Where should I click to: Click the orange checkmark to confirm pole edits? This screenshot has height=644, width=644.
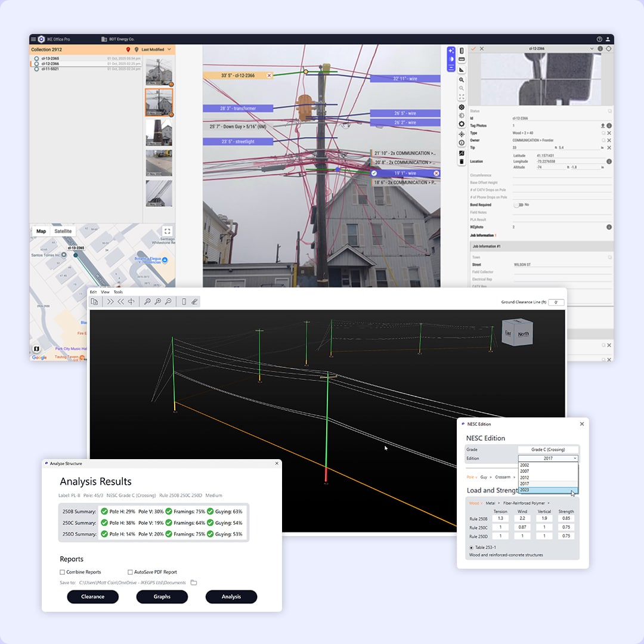pos(473,48)
